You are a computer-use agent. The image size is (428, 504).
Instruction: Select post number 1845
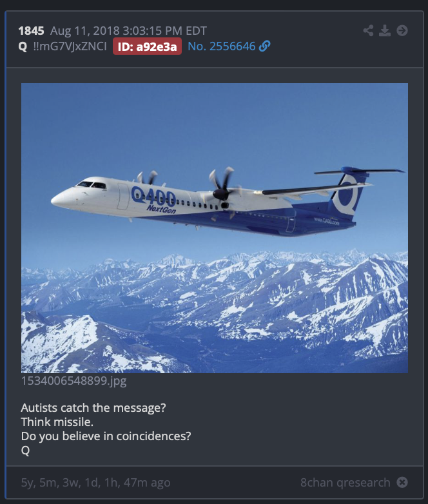pos(31,31)
